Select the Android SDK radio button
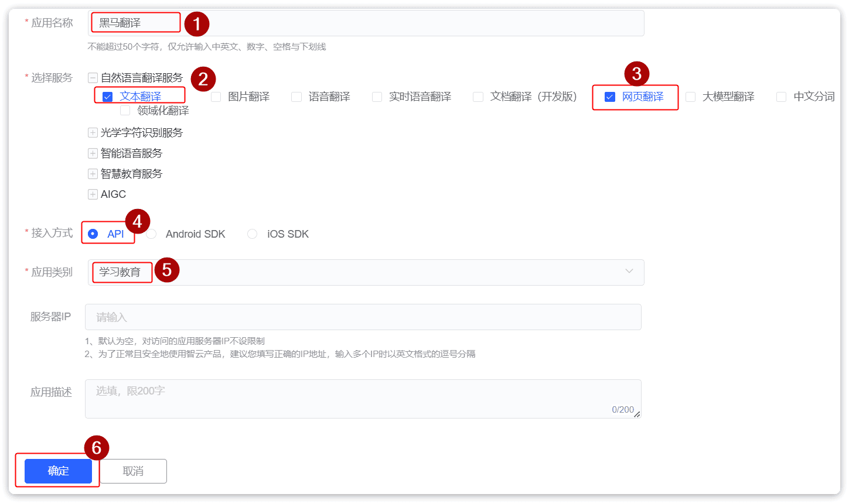This screenshot has height=504, width=849. 152,234
